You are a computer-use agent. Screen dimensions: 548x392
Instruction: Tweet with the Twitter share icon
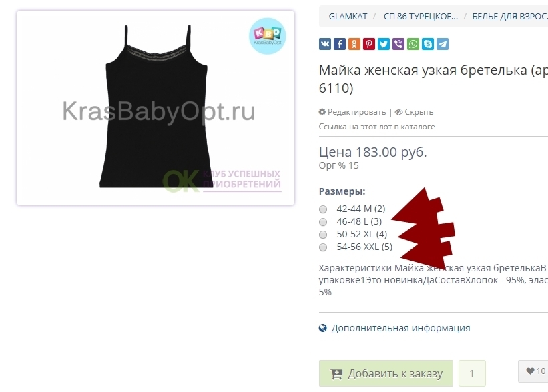tap(383, 44)
